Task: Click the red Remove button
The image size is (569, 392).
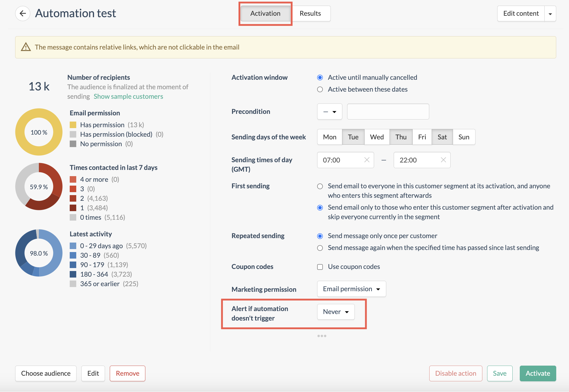Action: coord(128,373)
